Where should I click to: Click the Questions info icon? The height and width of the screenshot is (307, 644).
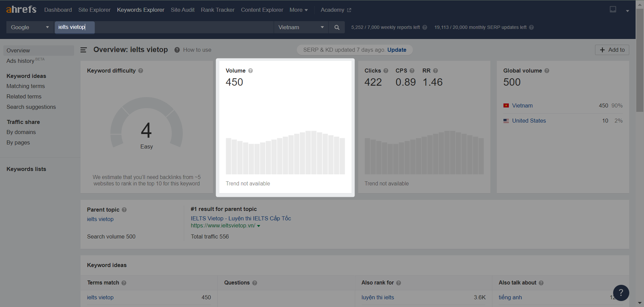[255, 283]
